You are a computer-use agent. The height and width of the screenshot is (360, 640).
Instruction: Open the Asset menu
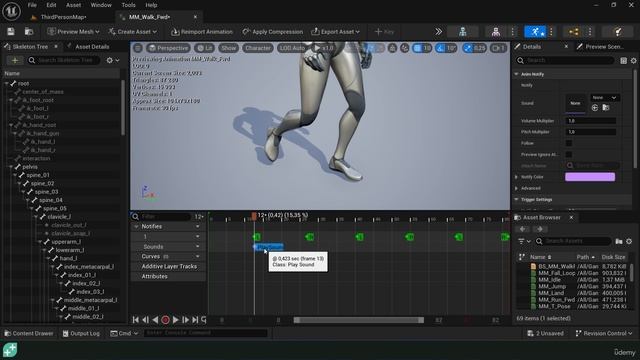pos(73,5)
